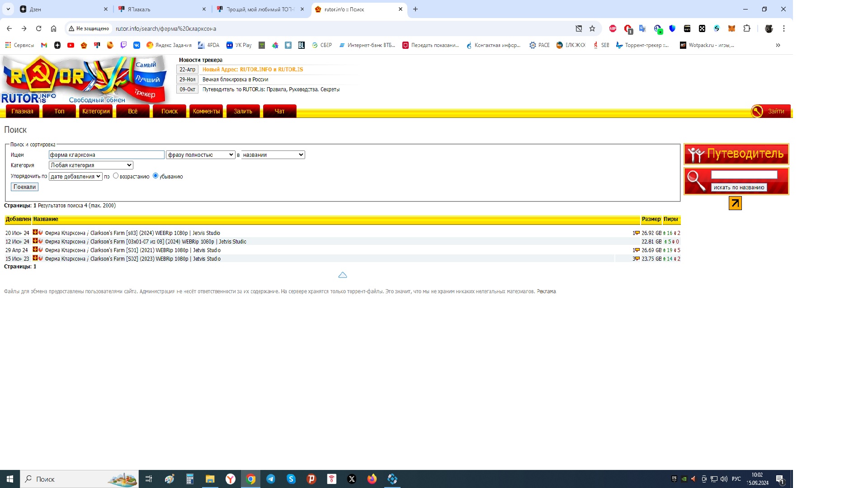Click the yellow arrow icon under the sidebar search
Image resolution: width=868 pixels, height=488 pixels.
click(735, 203)
